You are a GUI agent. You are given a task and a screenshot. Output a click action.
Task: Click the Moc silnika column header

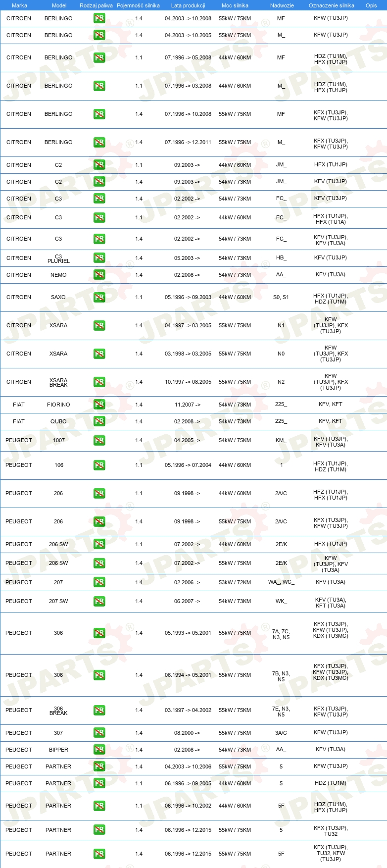pos(235,5)
